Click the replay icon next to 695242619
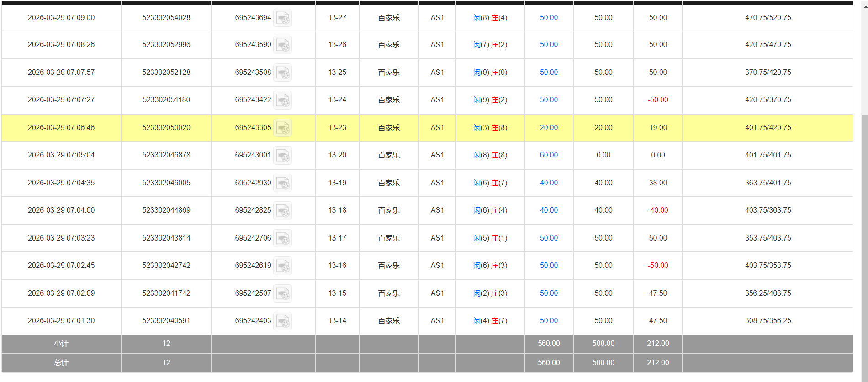 click(x=282, y=266)
